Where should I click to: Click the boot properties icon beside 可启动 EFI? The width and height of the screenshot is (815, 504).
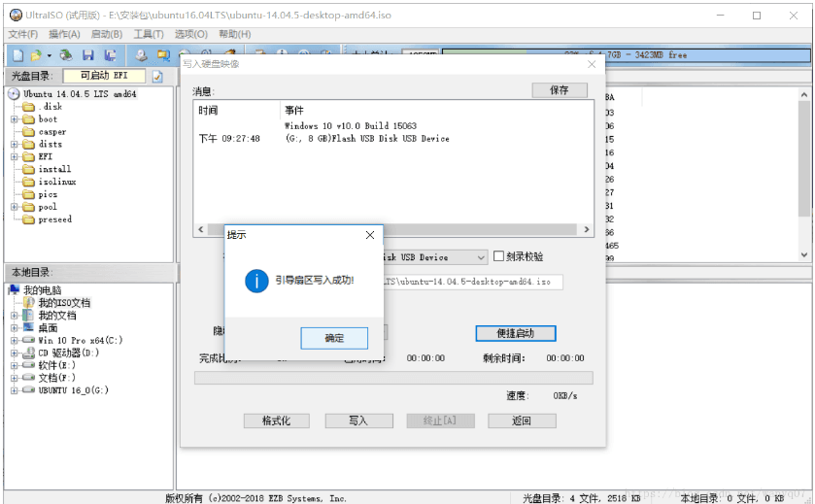pos(157,76)
